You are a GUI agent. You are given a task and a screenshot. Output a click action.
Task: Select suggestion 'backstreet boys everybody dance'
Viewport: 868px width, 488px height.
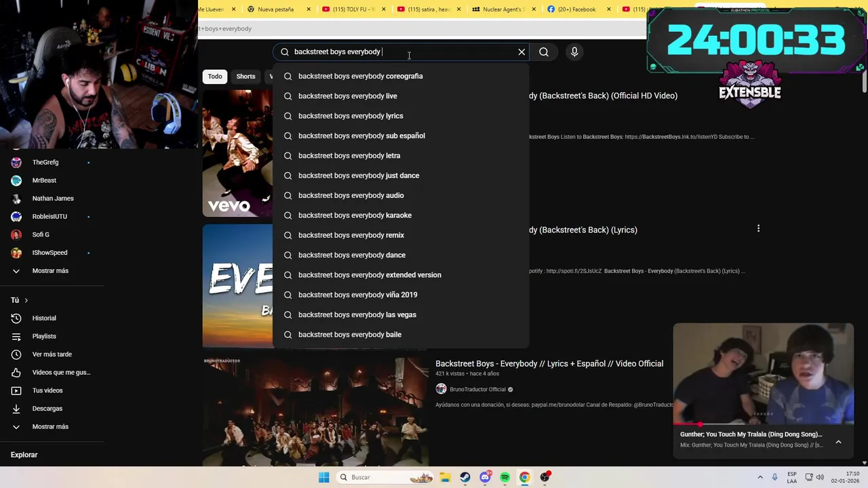pos(401,255)
